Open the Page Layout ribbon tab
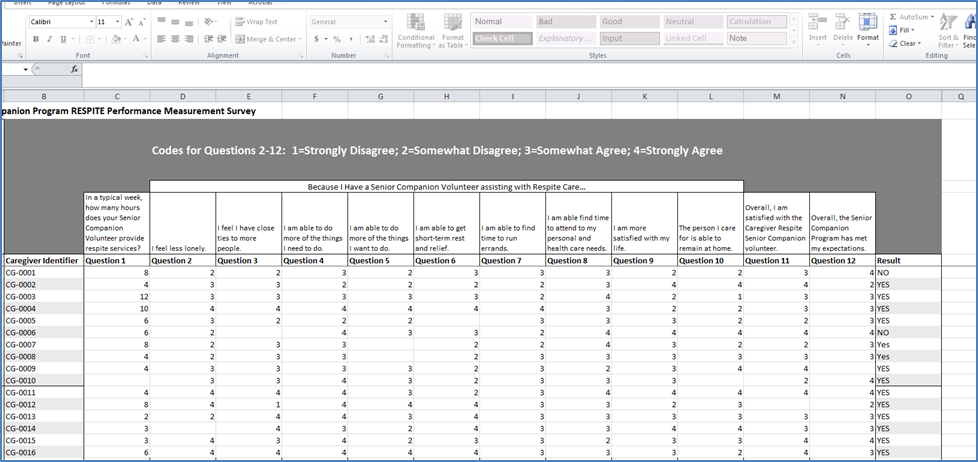 (x=68, y=3)
